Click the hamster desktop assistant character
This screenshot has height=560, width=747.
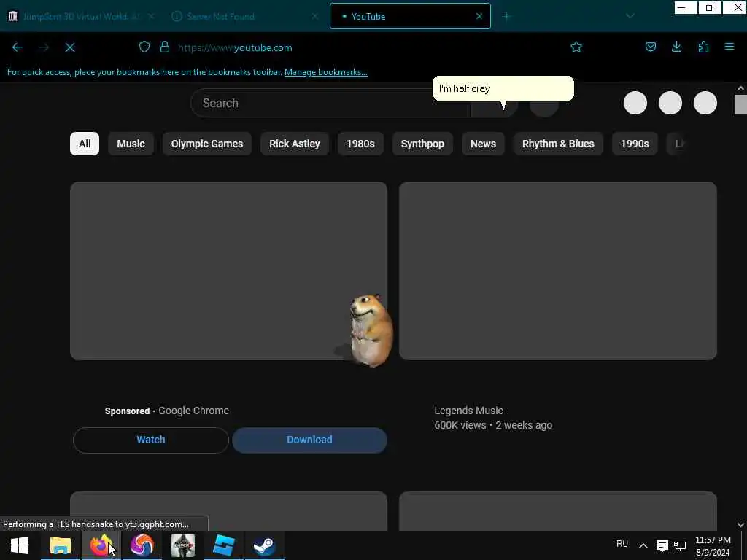coord(370,330)
